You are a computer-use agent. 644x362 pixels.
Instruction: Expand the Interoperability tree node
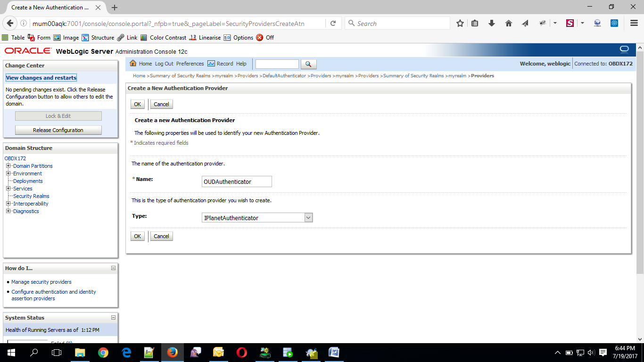[x=8, y=204]
